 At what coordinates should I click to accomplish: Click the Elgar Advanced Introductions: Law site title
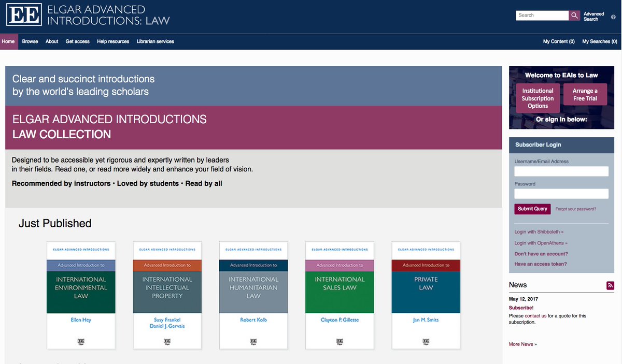(108, 16)
